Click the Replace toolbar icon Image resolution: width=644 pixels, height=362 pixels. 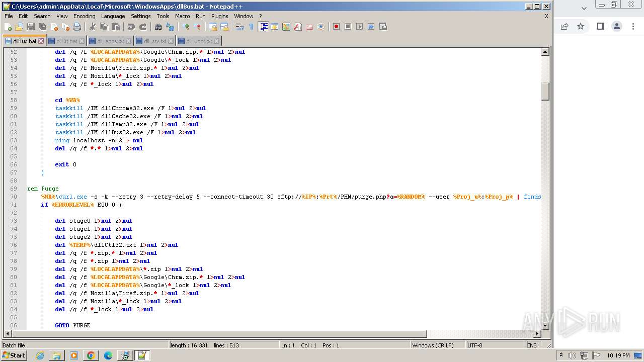170,27
